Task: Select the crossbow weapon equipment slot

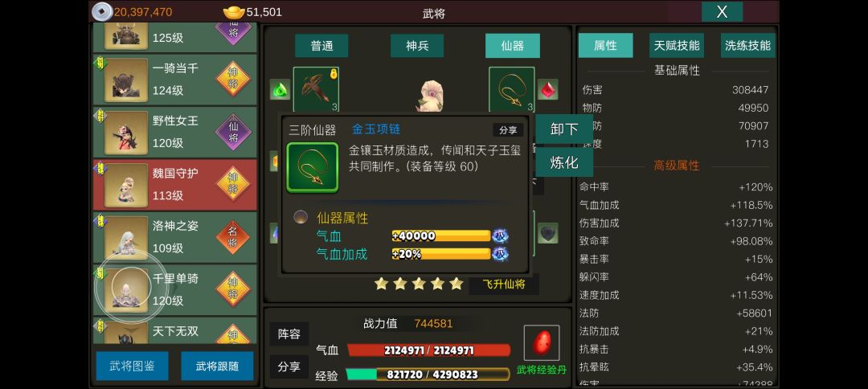Action: [x=316, y=90]
